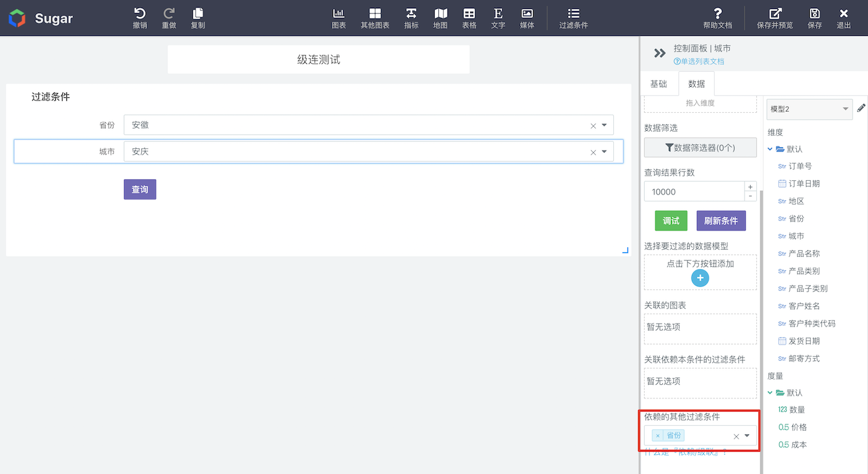Select the table (表格) toolbar icon
The height and width of the screenshot is (474, 868).
(469, 14)
